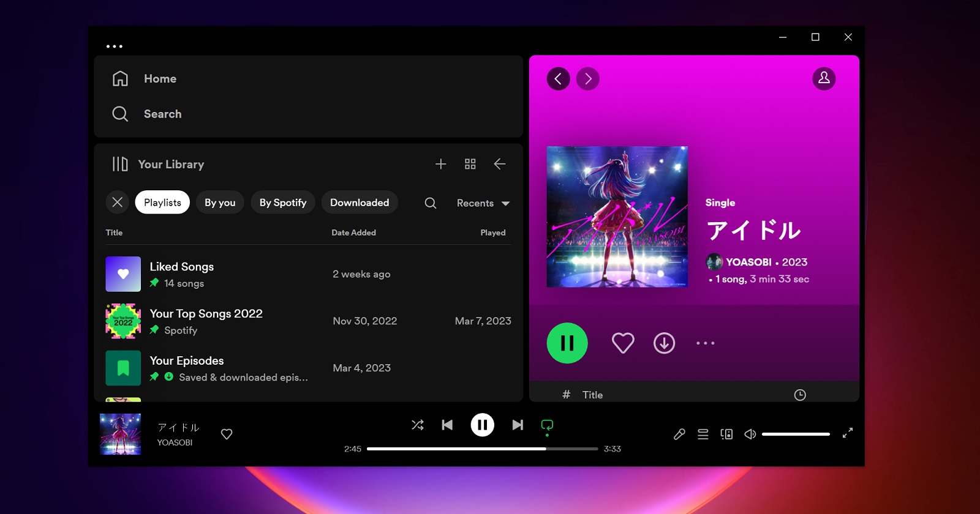980x514 pixels.
Task: Open Search from the sidebar
Action: [162, 114]
